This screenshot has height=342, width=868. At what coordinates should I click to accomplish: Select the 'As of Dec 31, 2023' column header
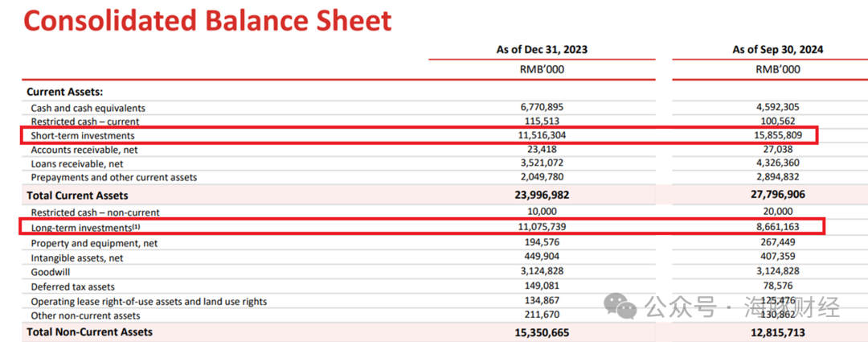(x=542, y=49)
